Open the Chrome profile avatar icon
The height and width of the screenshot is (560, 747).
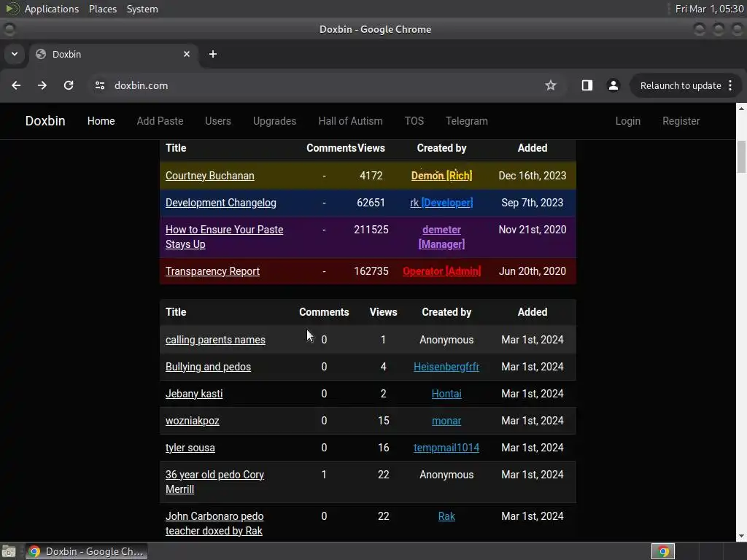click(x=613, y=85)
